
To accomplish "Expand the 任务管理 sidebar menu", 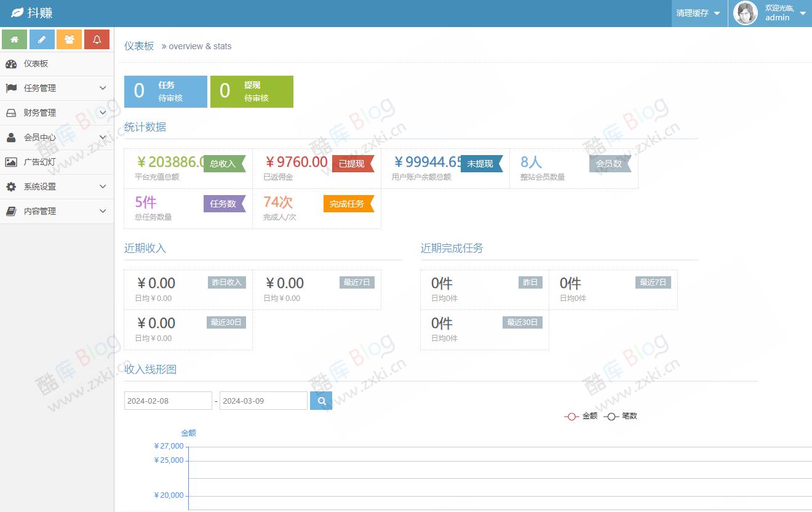I will coord(57,88).
